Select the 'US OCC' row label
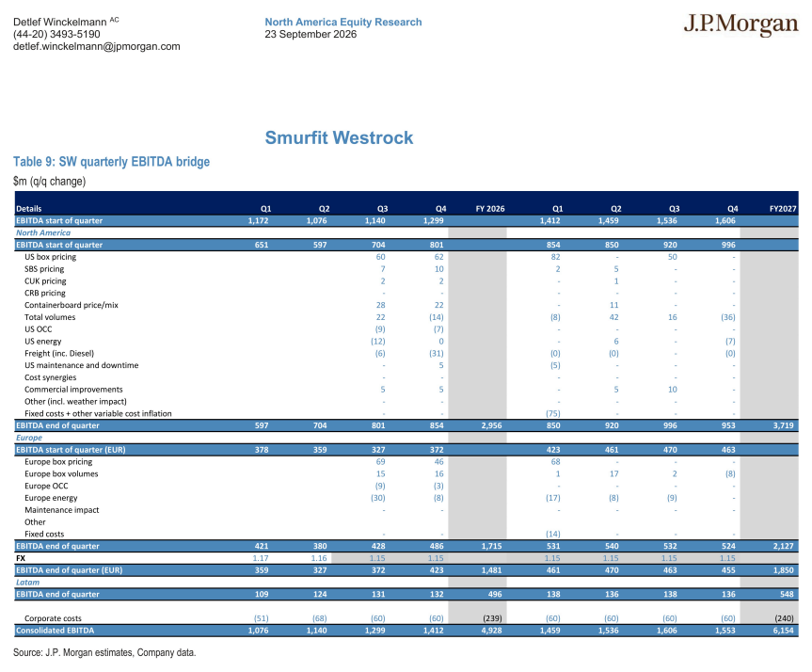The height and width of the screenshot is (672, 812). pos(39,329)
